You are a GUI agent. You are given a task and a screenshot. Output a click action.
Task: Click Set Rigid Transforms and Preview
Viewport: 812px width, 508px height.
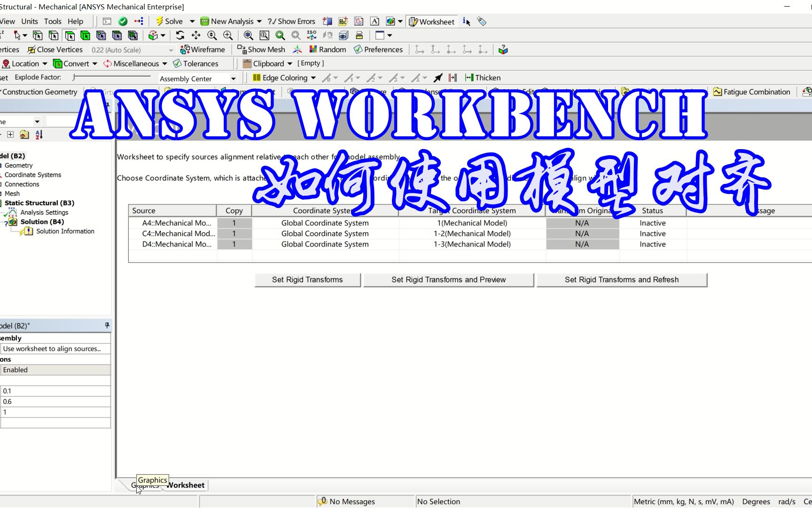tap(448, 279)
